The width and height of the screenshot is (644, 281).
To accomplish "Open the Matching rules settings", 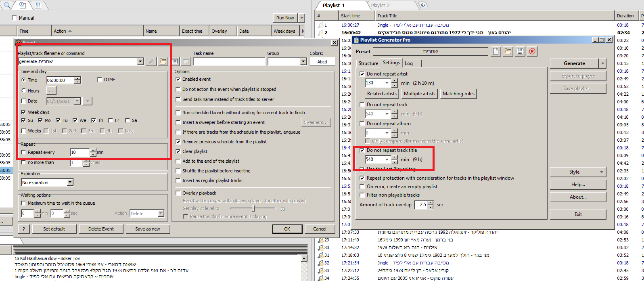I will pos(458,94).
